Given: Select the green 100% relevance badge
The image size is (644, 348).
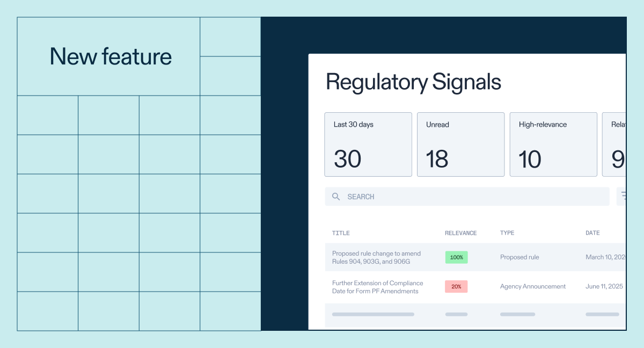Looking at the screenshot, I should click(x=456, y=257).
